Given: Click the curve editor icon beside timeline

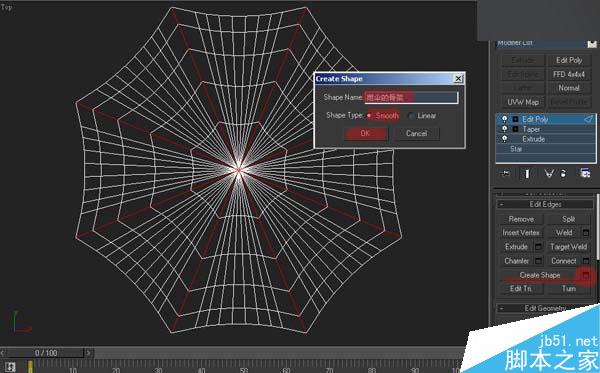Looking at the screenshot, I should coord(10,366).
